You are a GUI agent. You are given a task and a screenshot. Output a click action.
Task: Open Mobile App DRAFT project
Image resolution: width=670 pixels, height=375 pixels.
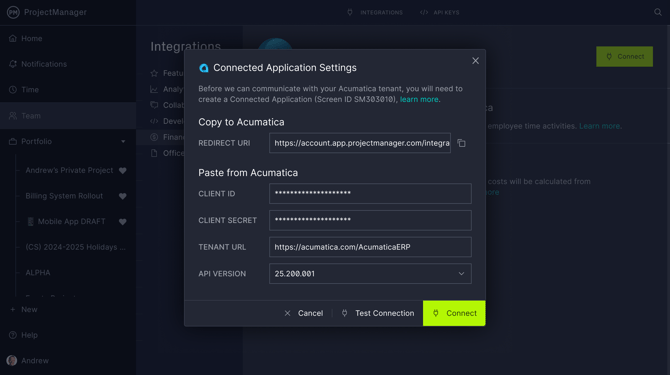point(71,222)
